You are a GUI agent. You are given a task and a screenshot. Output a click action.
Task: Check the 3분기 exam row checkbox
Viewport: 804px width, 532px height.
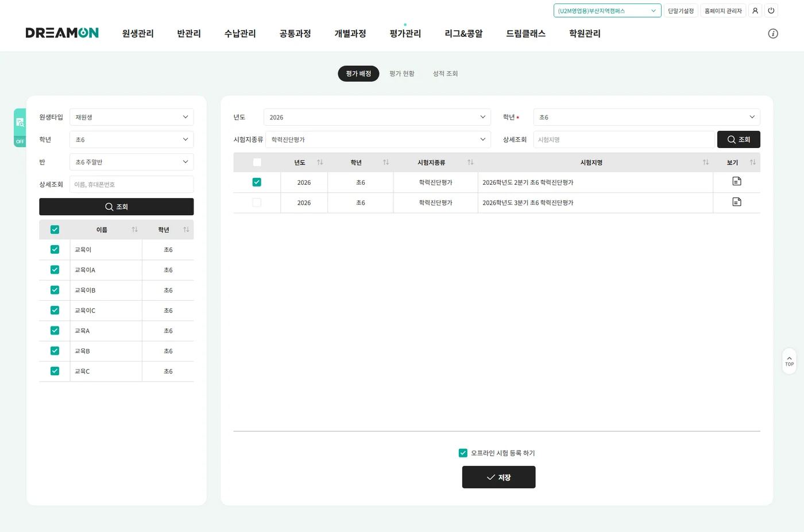coord(257,203)
